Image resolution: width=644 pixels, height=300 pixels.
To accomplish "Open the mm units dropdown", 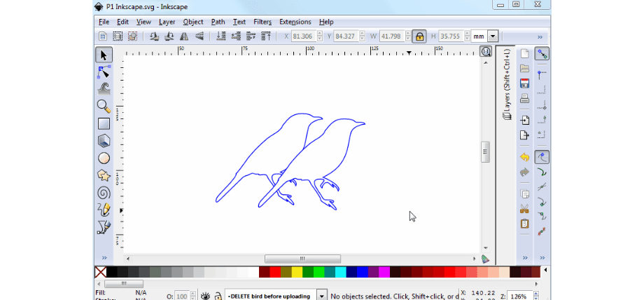I will click(x=493, y=36).
